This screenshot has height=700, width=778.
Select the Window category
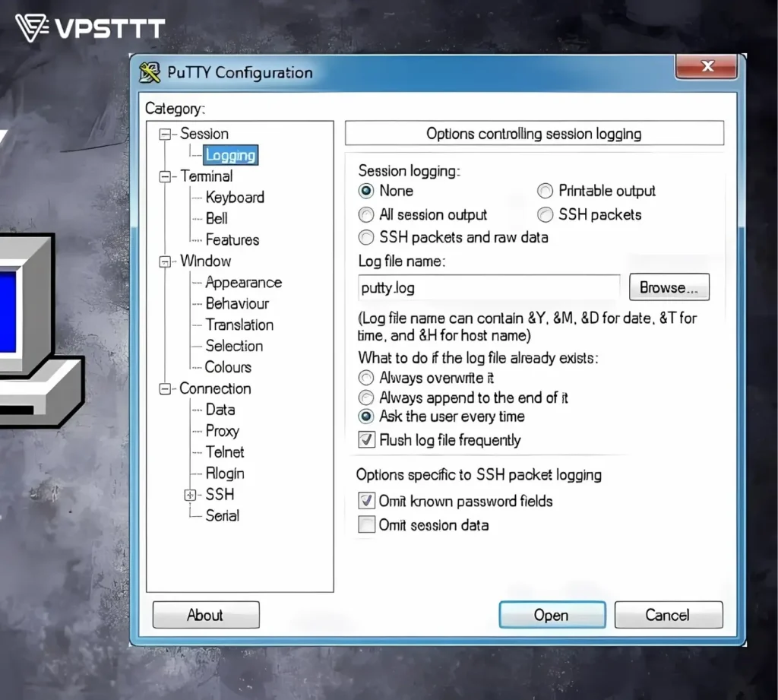point(205,261)
